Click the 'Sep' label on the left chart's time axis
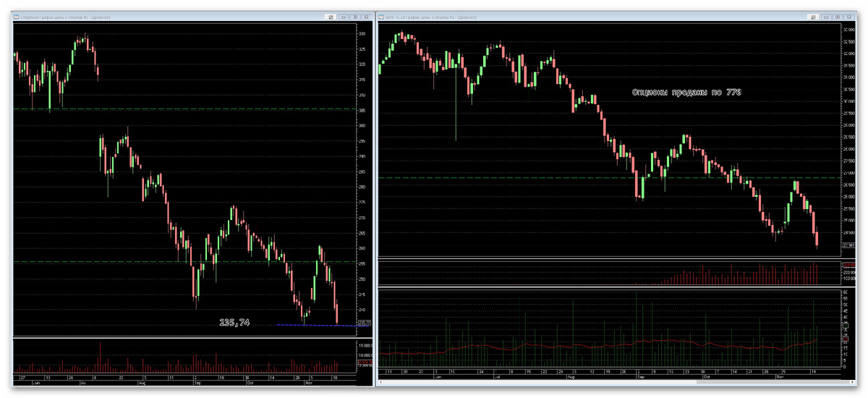Viewport: 868px width, 398px height. point(197,383)
